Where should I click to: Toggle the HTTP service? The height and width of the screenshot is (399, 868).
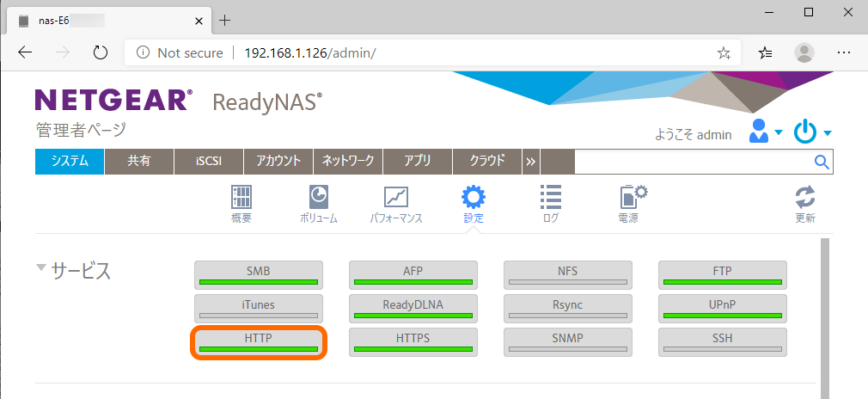coord(259,342)
